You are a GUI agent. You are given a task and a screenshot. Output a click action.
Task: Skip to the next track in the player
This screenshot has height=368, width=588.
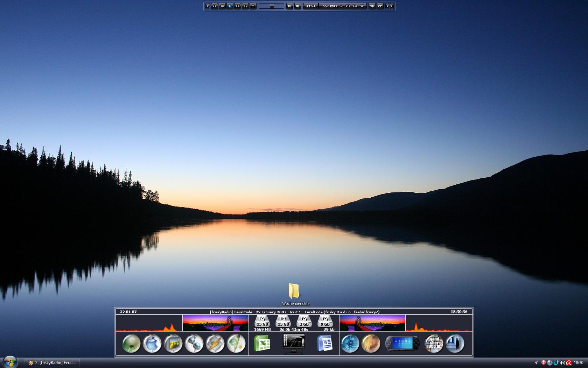click(x=245, y=6)
